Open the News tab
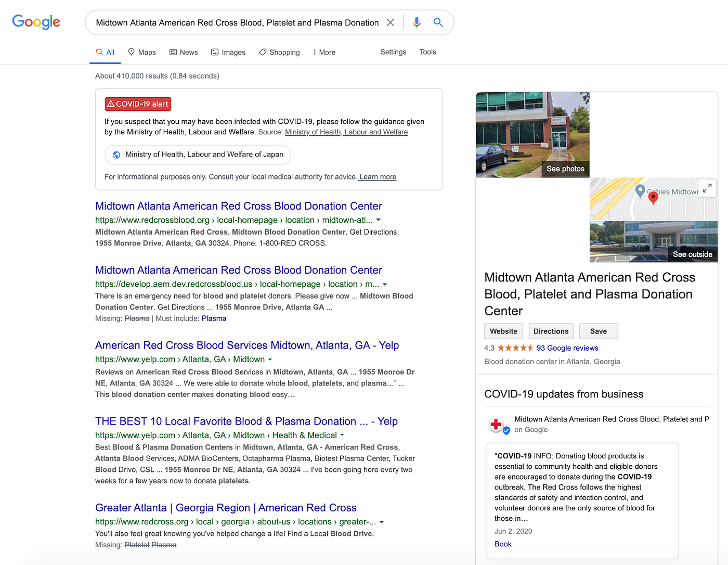The height and width of the screenshot is (565, 728). point(184,52)
